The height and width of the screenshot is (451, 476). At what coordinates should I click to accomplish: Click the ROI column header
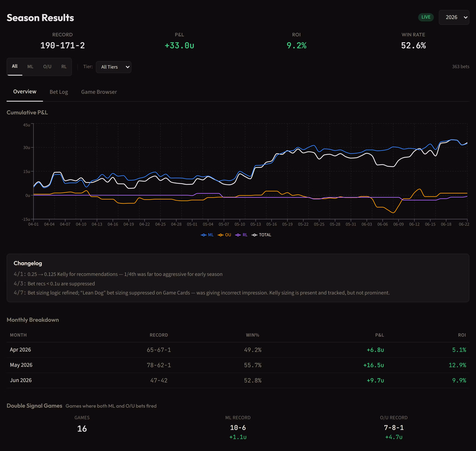point(462,335)
